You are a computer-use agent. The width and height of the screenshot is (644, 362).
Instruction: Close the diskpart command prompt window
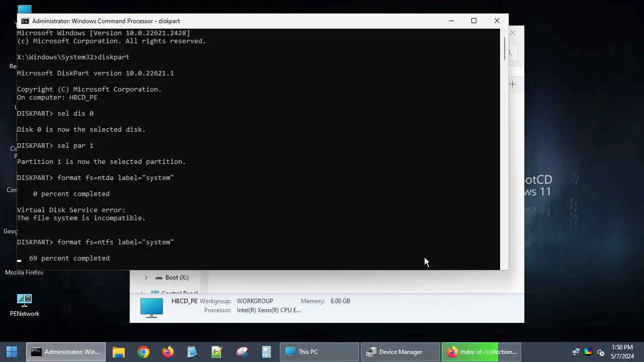pos(497,21)
